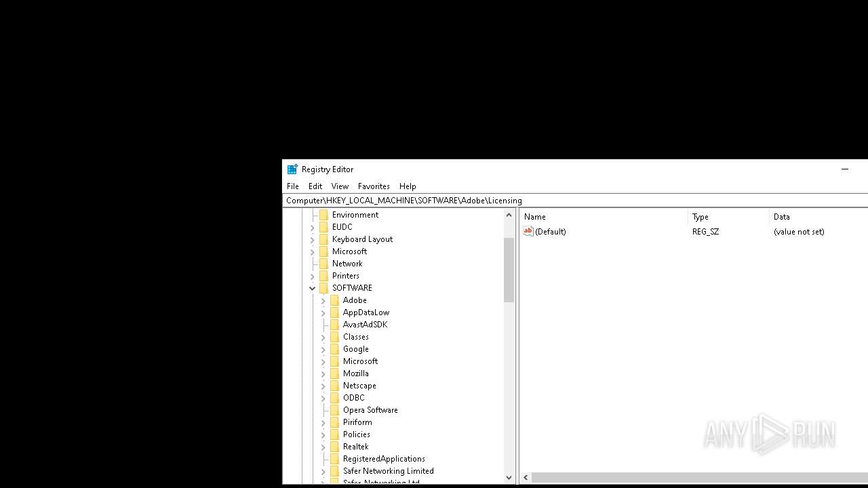Image resolution: width=868 pixels, height=488 pixels.
Task: Select the Environment folder icon
Action: tap(323, 215)
